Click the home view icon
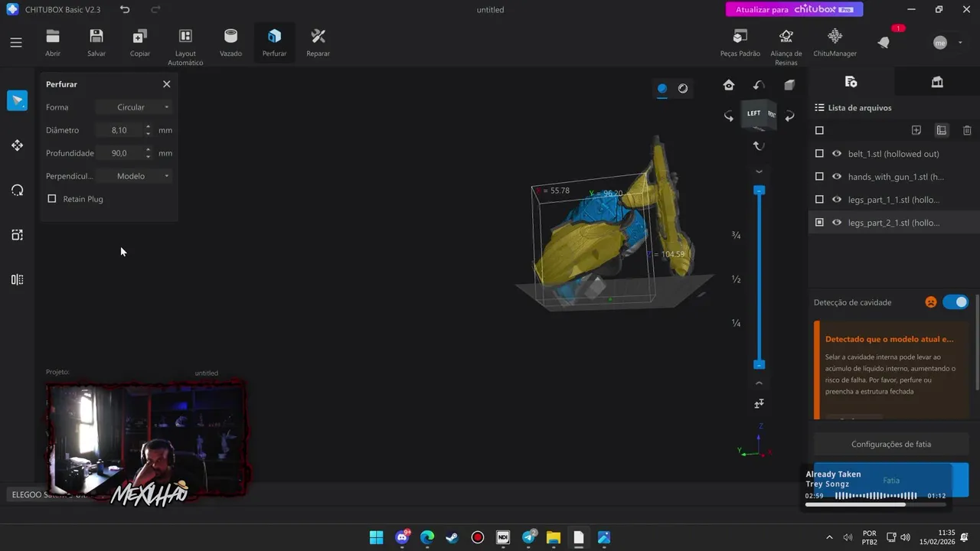Screen dimensions: 980x551 point(729,85)
